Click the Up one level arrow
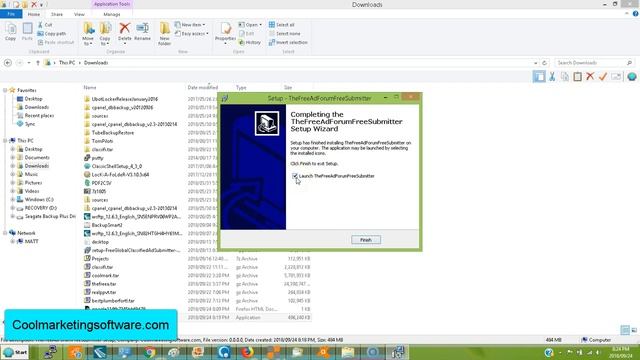Screen dimensions: 640x360 (38, 63)
